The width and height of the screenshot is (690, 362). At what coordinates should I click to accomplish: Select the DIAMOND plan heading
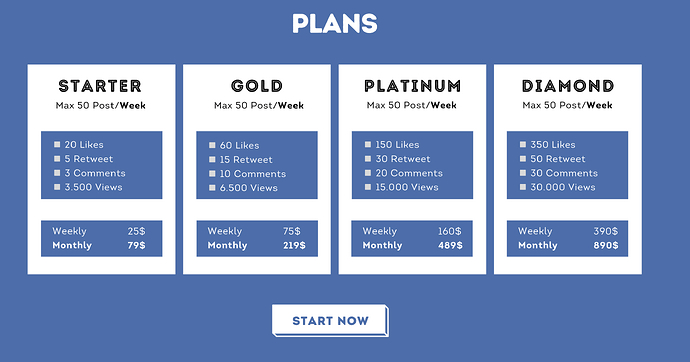pyautogui.click(x=568, y=86)
